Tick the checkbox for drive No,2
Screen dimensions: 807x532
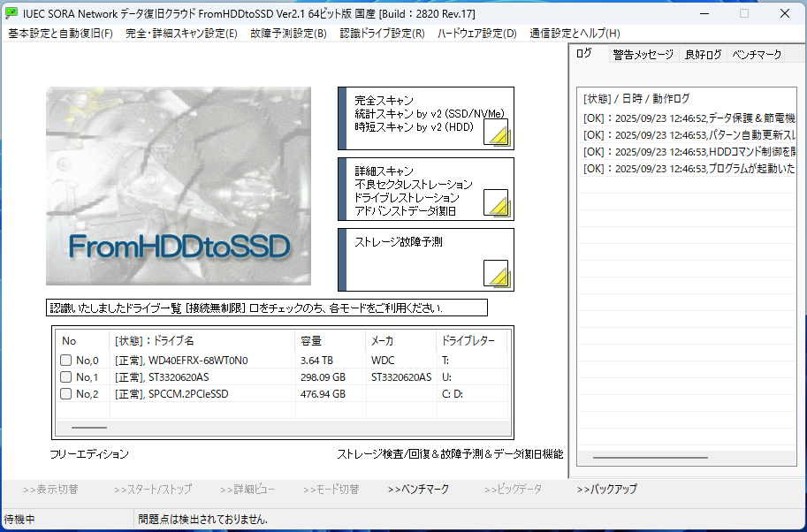point(66,394)
